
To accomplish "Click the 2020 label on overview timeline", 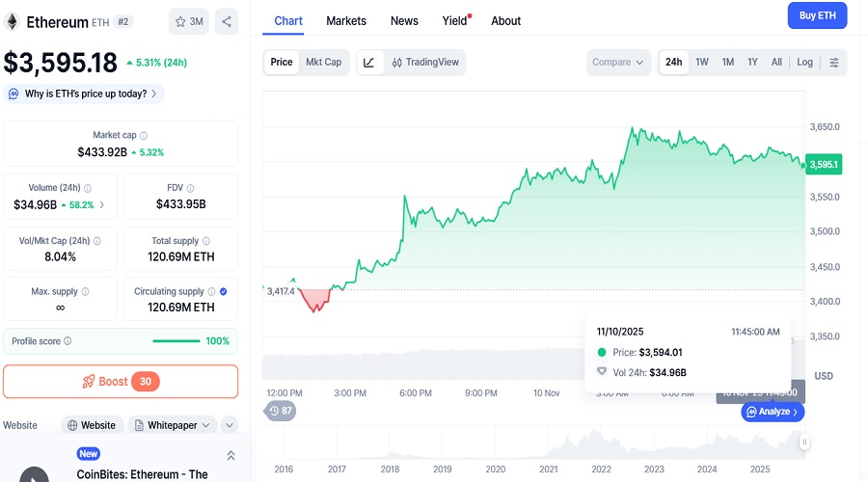I will pos(496,469).
